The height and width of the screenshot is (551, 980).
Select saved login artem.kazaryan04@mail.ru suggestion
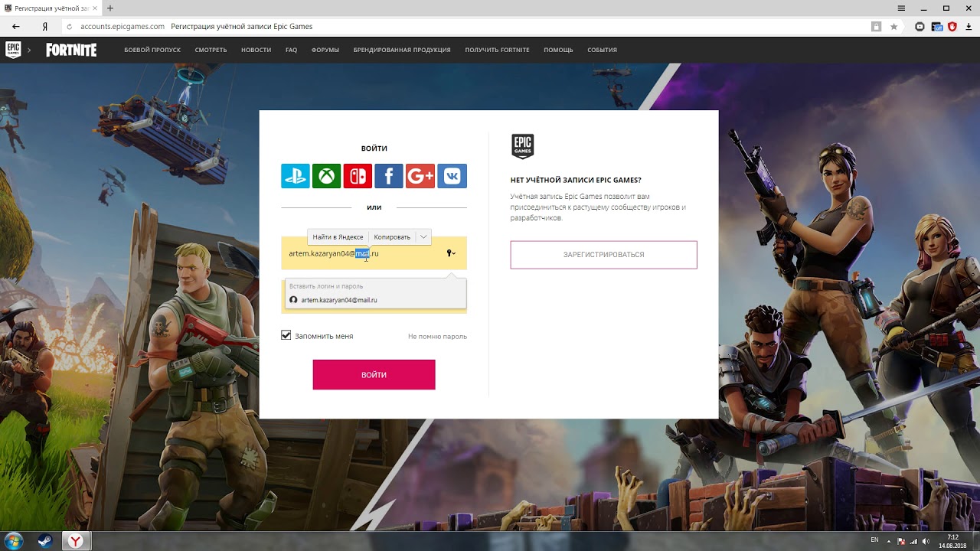(375, 300)
